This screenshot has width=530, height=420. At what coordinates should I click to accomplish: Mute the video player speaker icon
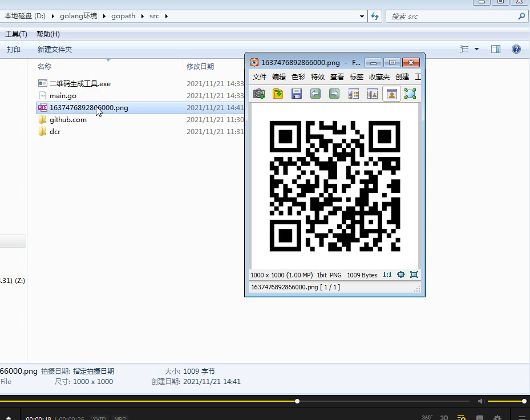click(x=481, y=401)
